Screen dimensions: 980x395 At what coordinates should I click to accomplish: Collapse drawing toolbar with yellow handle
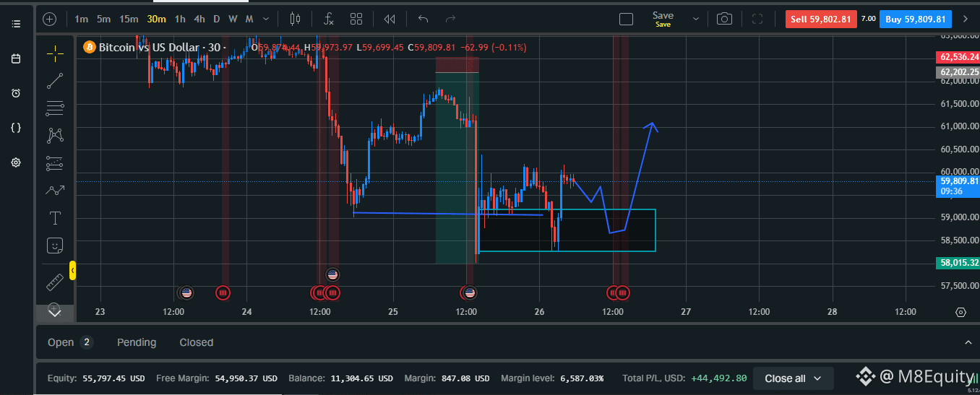(72, 271)
